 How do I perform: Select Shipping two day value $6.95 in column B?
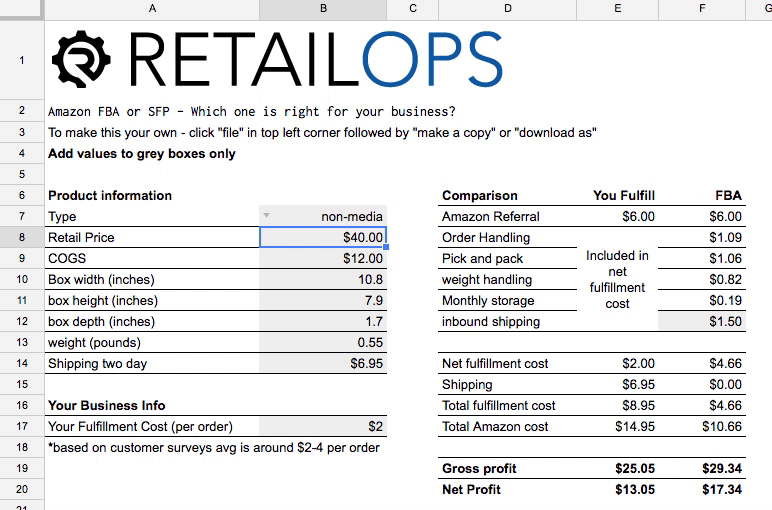[x=323, y=363]
